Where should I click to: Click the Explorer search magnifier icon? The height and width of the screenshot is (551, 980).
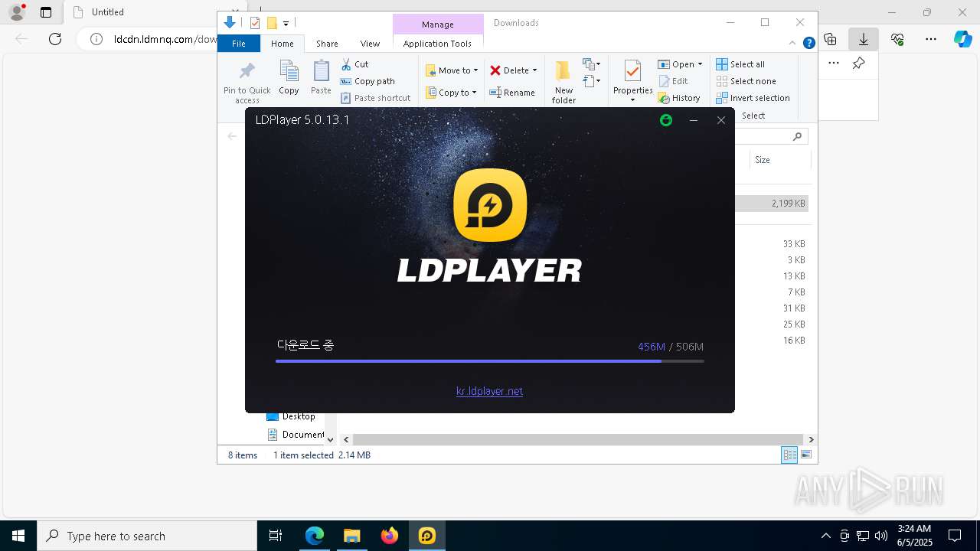pos(797,136)
